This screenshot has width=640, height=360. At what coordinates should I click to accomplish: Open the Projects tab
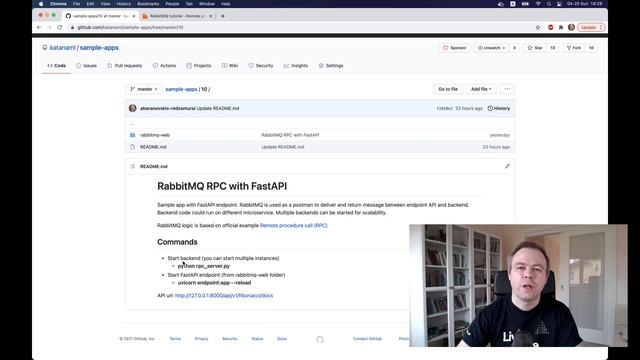point(199,66)
